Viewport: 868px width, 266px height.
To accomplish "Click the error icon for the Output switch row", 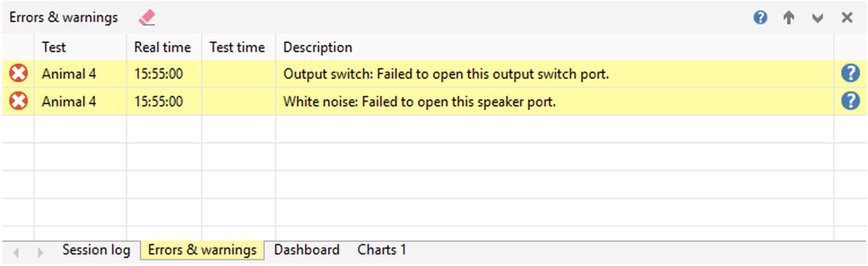I will 18,74.
